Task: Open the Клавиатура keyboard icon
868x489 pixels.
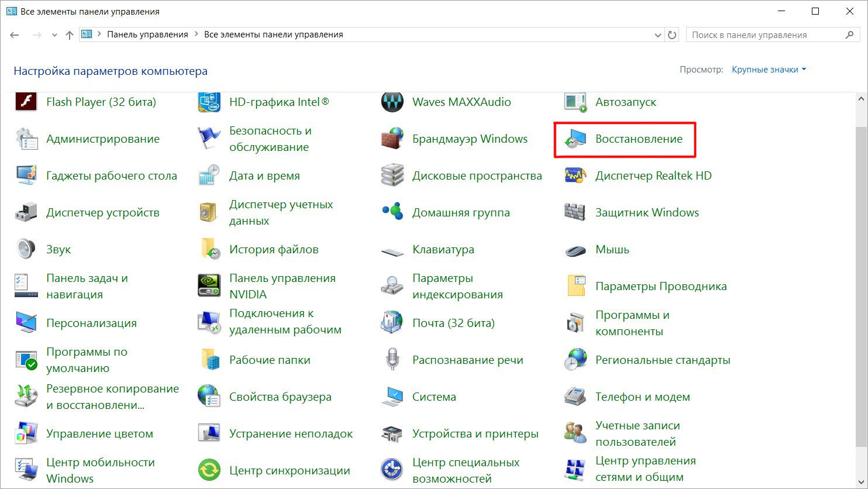Action: (392, 252)
